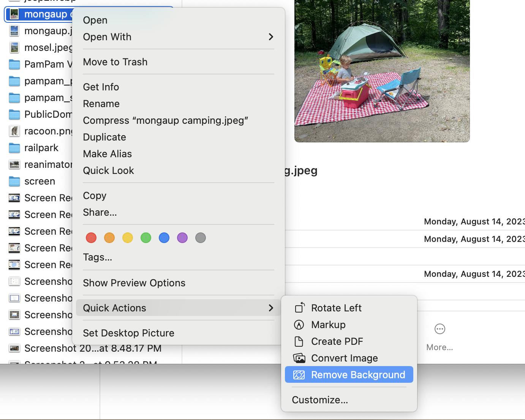Choose Compress "mongaup camping.jpeg"
This screenshot has height=420, width=525.
(x=179, y=120)
